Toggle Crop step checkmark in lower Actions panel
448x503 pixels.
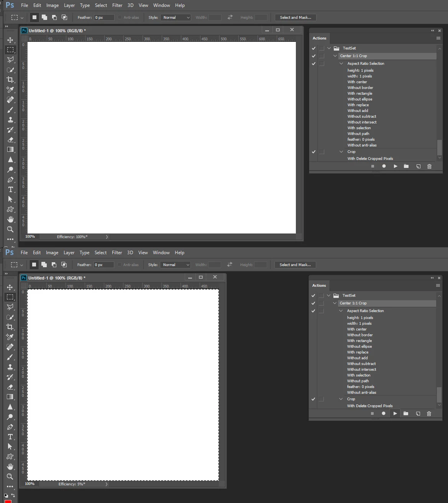(x=313, y=399)
